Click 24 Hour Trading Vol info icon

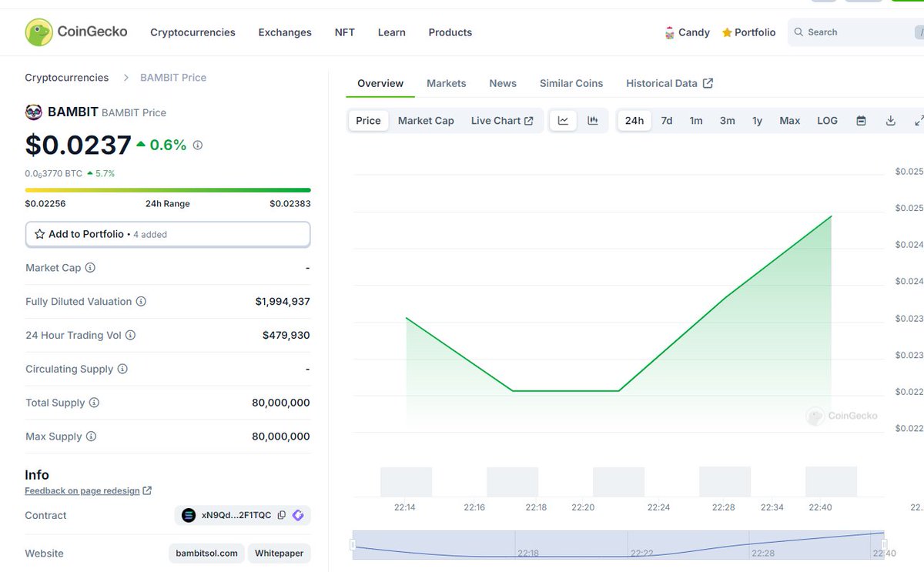(130, 336)
